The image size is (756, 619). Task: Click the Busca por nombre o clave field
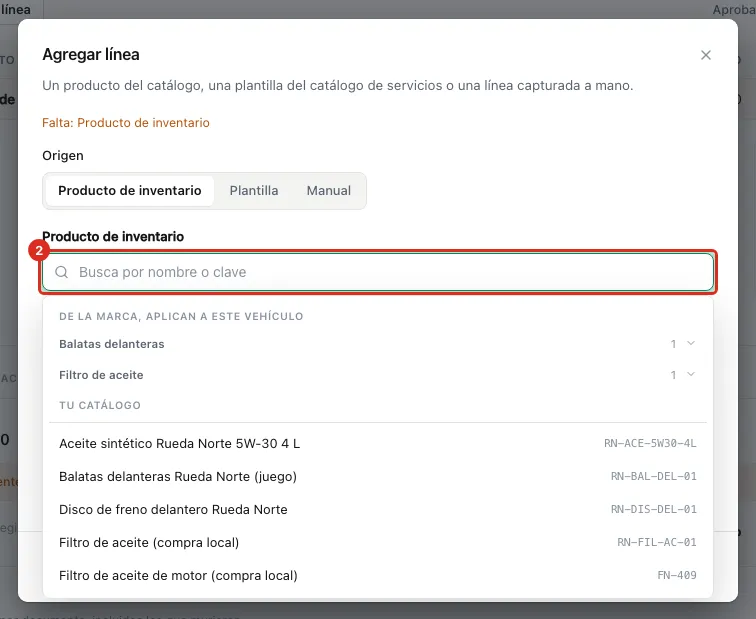point(378,272)
